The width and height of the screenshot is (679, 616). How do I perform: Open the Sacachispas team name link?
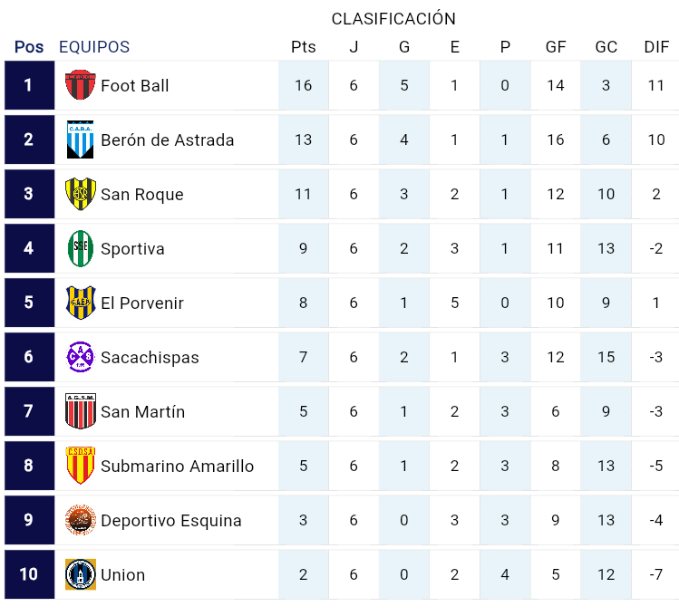(150, 357)
